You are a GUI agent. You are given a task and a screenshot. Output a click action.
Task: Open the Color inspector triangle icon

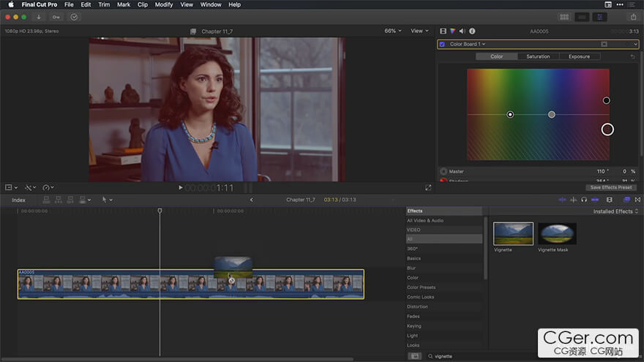click(x=453, y=31)
